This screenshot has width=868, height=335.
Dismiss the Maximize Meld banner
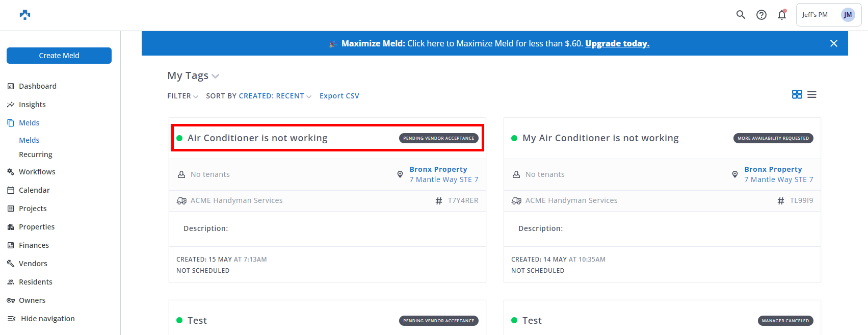pyautogui.click(x=833, y=43)
